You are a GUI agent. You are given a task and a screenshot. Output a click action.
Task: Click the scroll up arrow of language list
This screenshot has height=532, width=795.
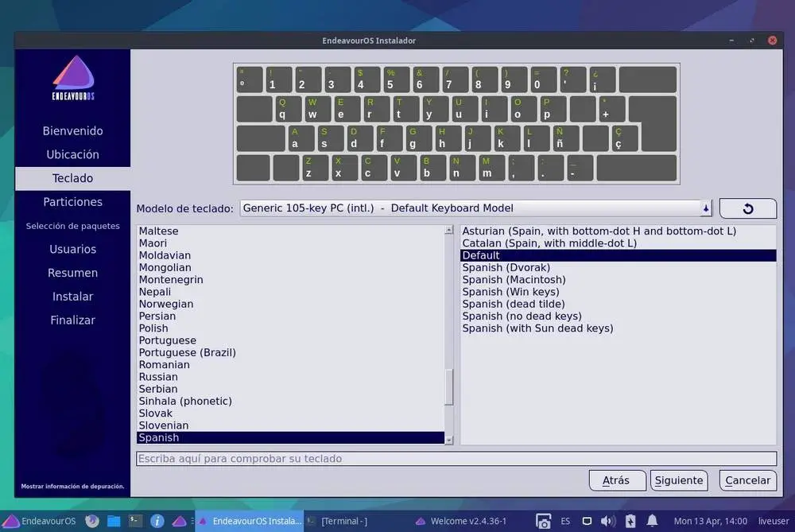pos(448,231)
